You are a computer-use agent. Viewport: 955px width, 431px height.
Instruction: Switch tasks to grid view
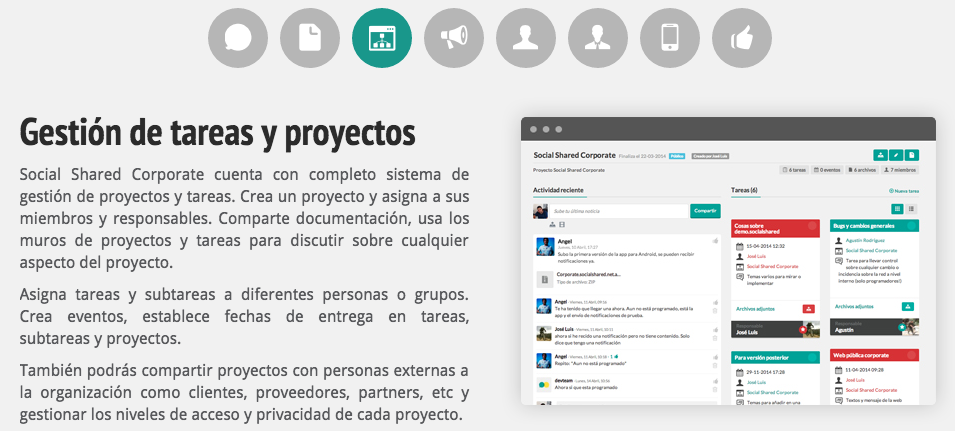[897, 209]
